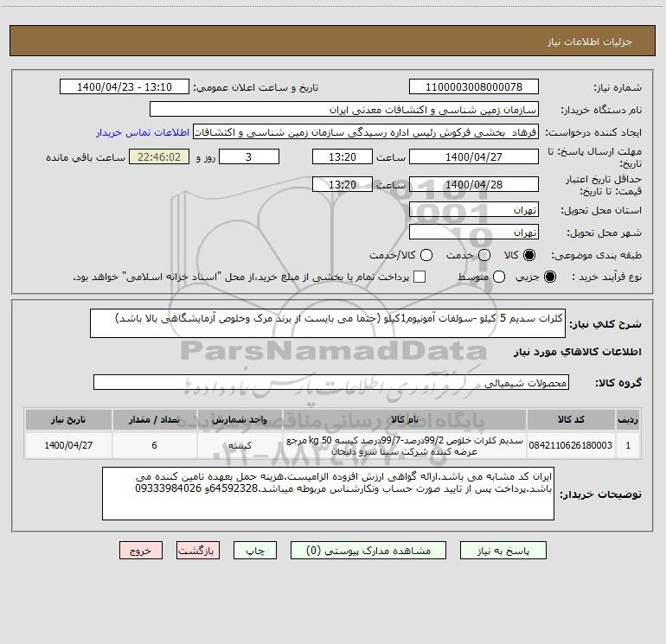
Task: Click the response deadline time 13:20 field
Action: pos(343,156)
